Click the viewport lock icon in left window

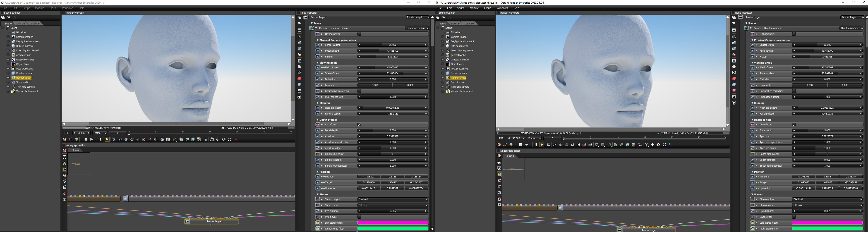[205, 139]
